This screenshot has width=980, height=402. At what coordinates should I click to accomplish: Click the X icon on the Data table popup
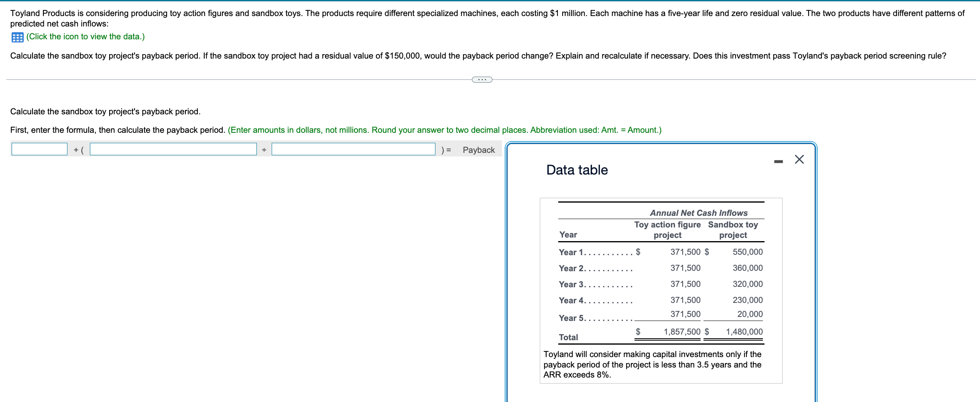(x=799, y=159)
